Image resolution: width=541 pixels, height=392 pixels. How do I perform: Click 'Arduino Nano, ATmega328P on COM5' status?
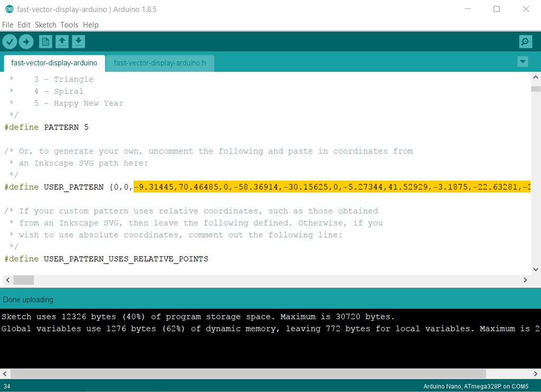coord(476,387)
